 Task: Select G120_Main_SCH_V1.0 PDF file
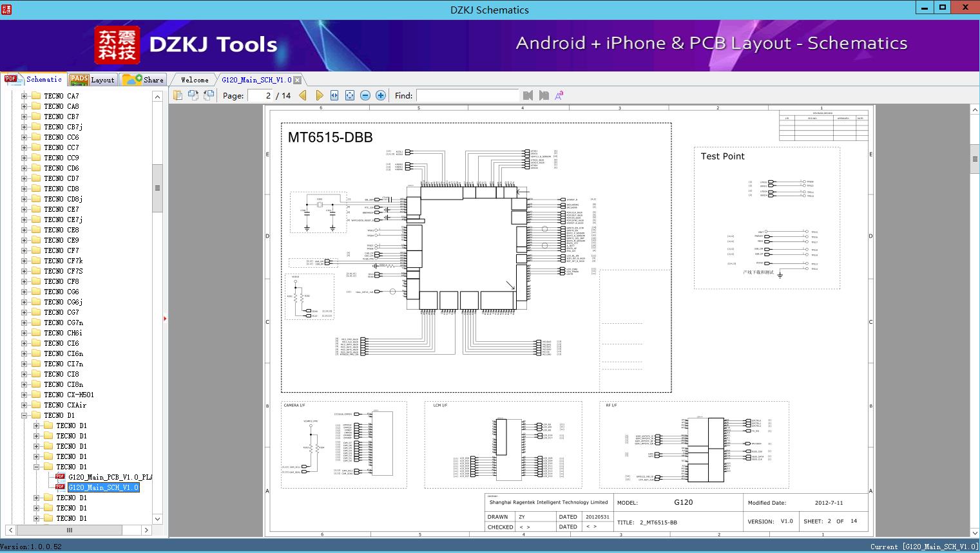(103, 487)
